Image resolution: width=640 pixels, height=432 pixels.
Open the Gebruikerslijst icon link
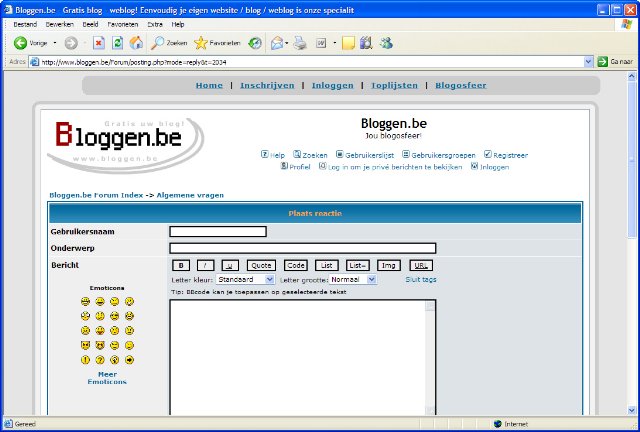tap(340, 155)
